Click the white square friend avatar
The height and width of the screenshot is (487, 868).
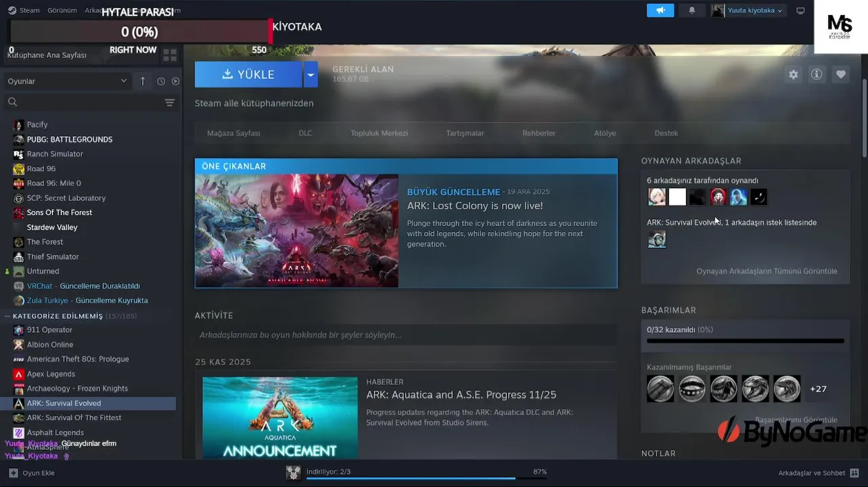coord(677,197)
